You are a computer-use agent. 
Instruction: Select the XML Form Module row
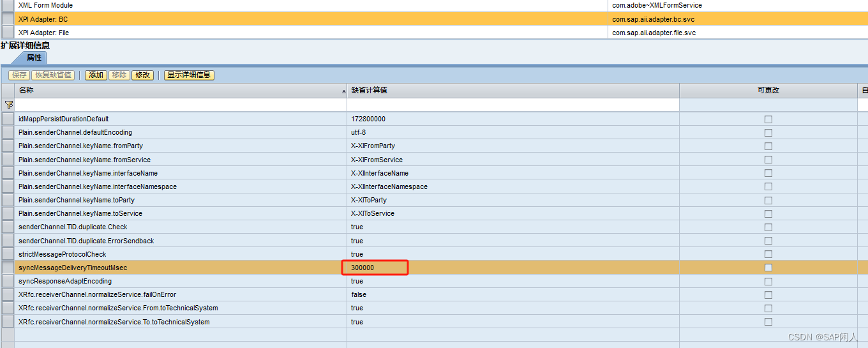pyautogui.click(x=434, y=5)
